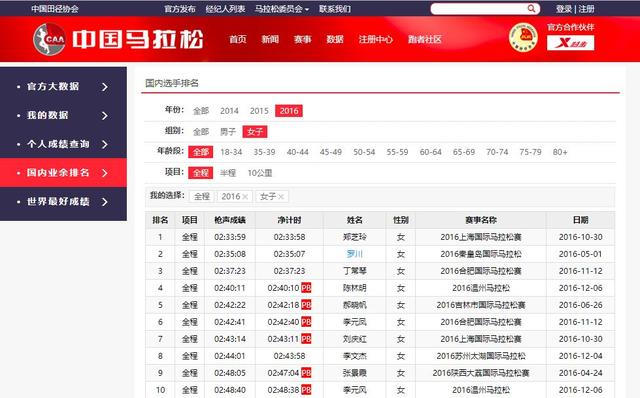
Task: Select age range 80+
Action: click(x=560, y=152)
